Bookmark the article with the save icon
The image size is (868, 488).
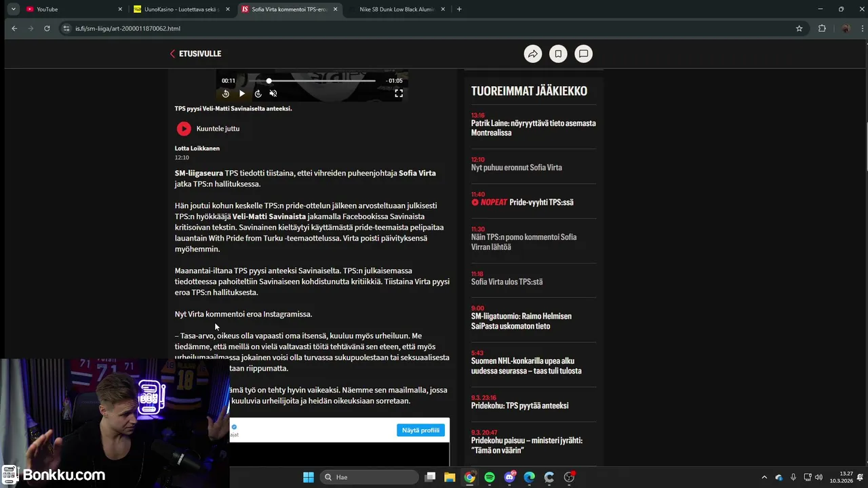558,54
